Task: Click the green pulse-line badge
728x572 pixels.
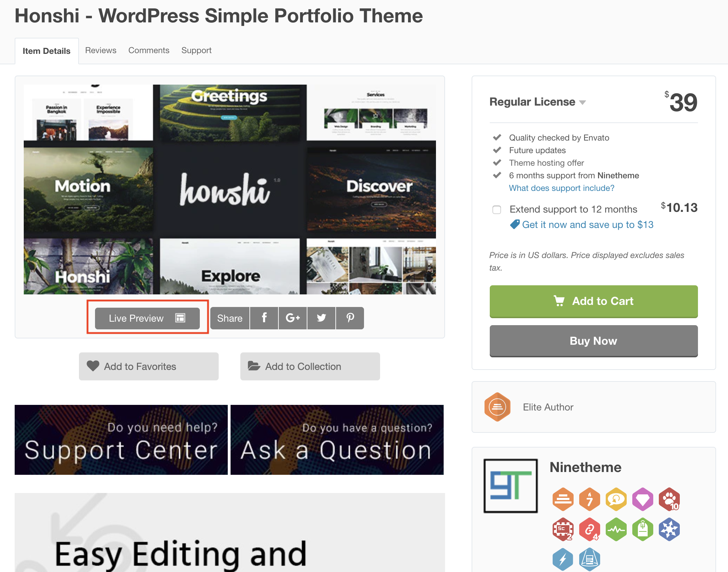Action: [616, 529]
